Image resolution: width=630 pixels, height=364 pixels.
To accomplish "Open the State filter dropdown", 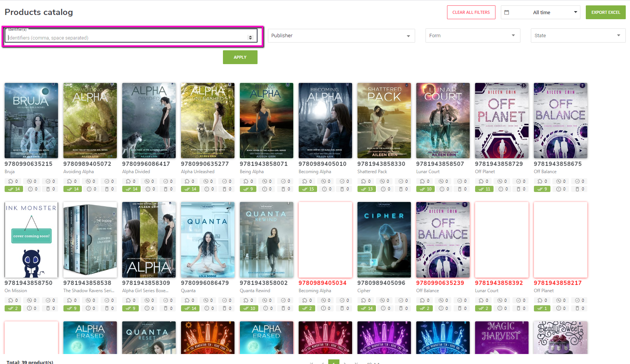I will pos(578,36).
